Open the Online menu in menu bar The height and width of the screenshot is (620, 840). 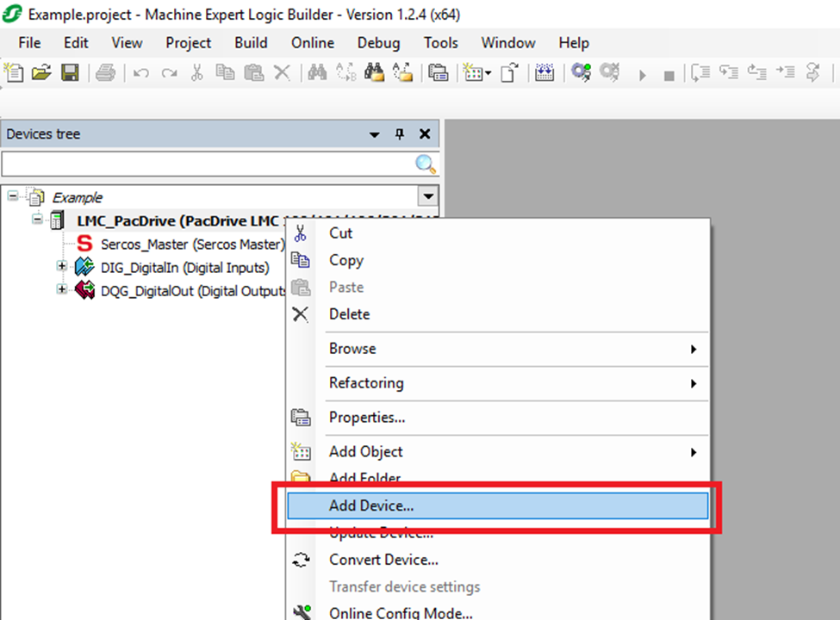[x=312, y=43]
